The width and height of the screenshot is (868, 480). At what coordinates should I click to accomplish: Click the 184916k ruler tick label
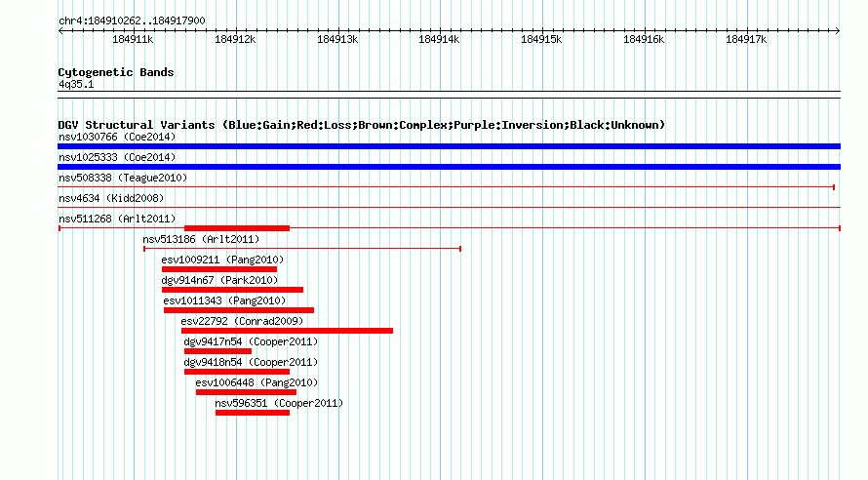pyautogui.click(x=644, y=39)
